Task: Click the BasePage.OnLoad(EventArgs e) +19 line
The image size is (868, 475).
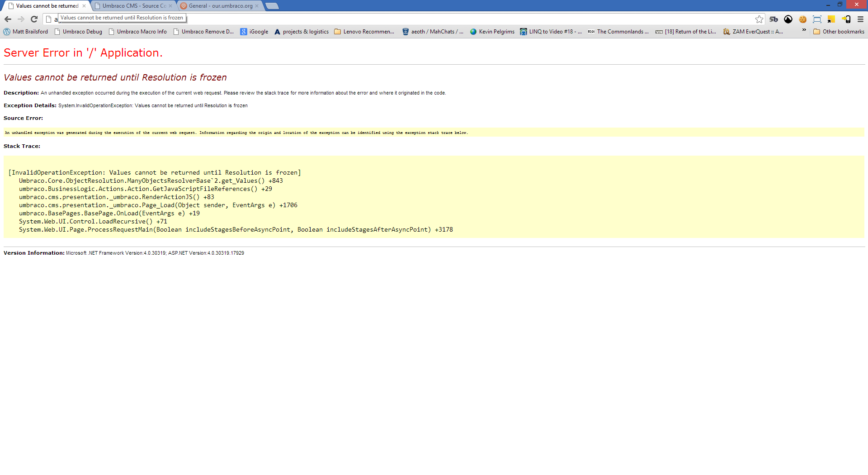Action: pyautogui.click(x=109, y=213)
